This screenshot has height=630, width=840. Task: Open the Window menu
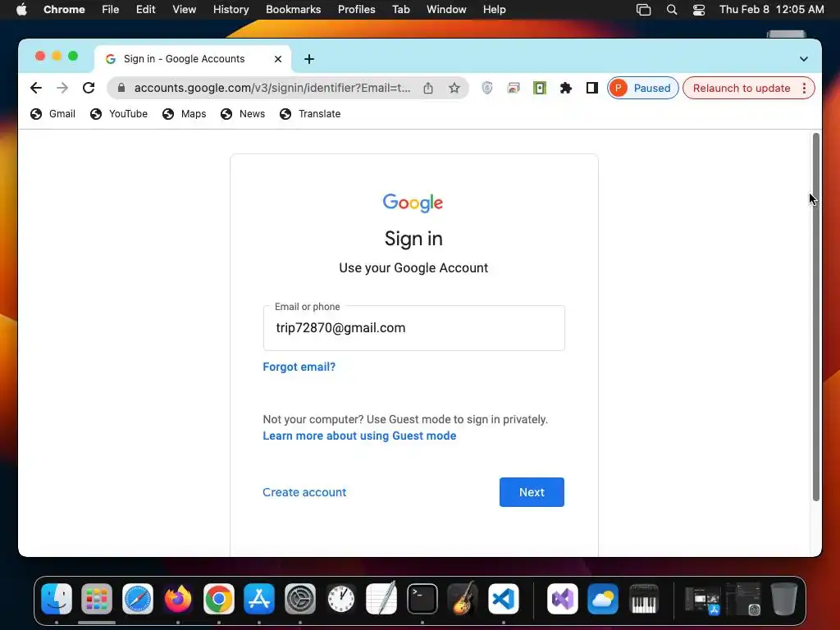pos(446,10)
